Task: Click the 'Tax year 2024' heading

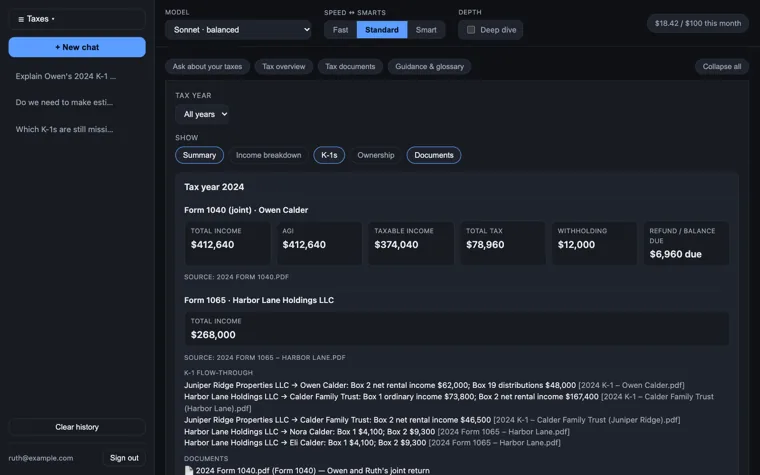Action: click(214, 187)
